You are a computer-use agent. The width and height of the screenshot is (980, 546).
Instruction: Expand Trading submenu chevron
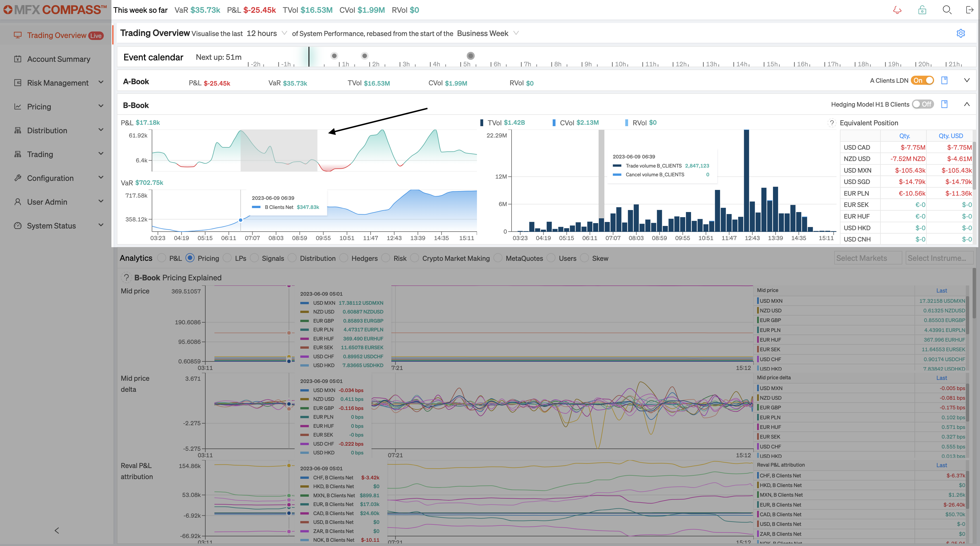coord(101,154)
